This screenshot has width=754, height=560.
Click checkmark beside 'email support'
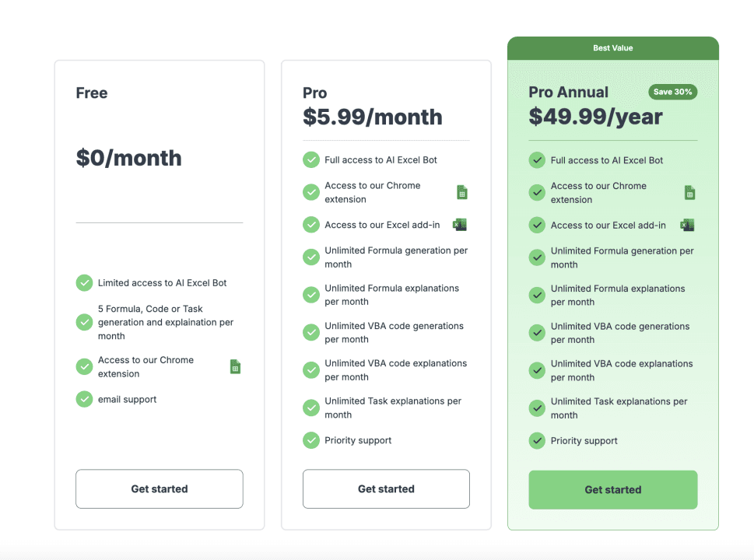(x=84, y=399)
